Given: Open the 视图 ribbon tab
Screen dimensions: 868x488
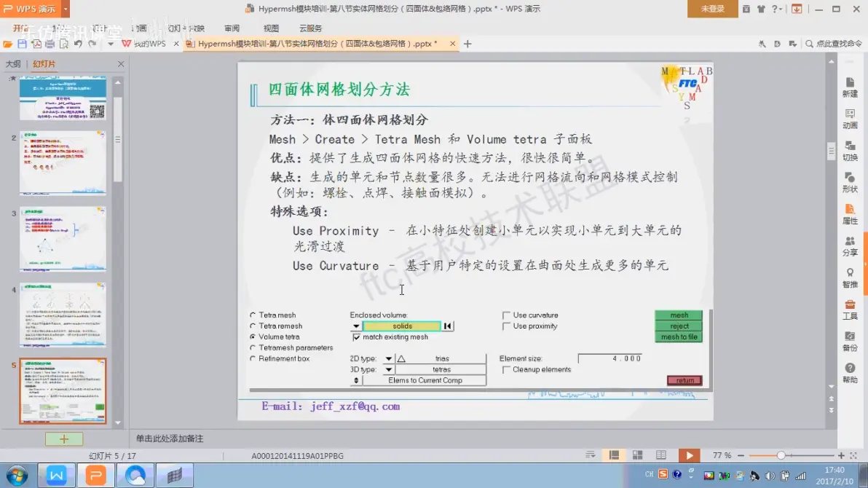Looking at the screenshot, I should [x=271, y=28].
